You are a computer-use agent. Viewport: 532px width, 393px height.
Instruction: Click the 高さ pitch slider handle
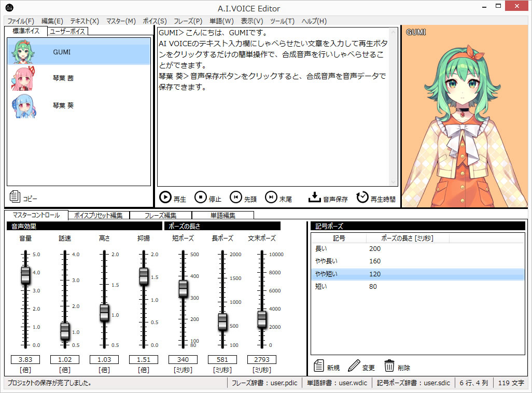click(x=104, y=313)
